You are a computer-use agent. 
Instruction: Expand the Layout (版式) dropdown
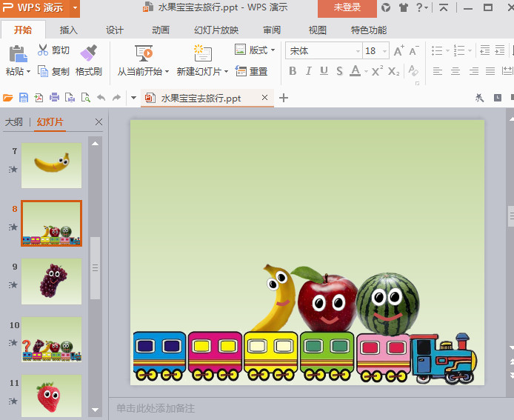tap(273, 50)
